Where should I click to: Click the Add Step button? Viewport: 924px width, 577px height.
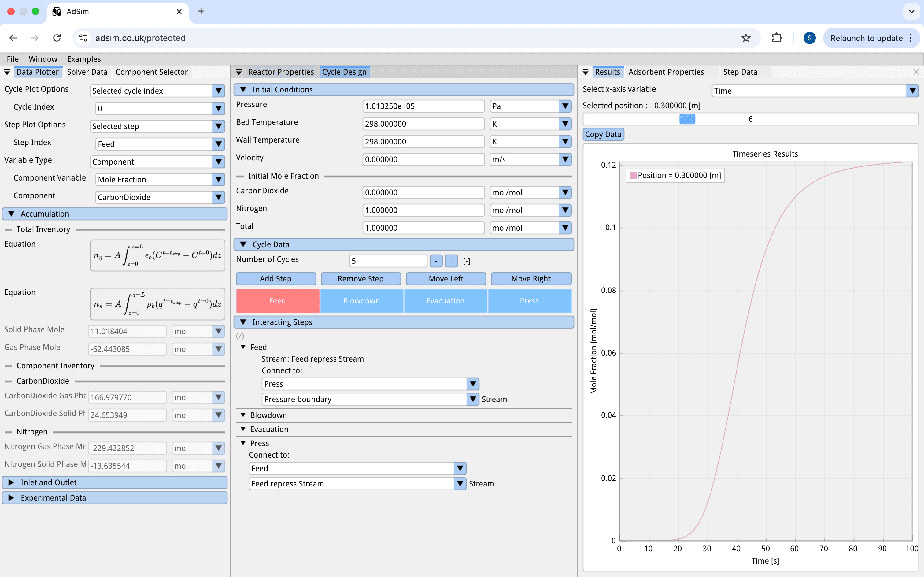(276, 279)
